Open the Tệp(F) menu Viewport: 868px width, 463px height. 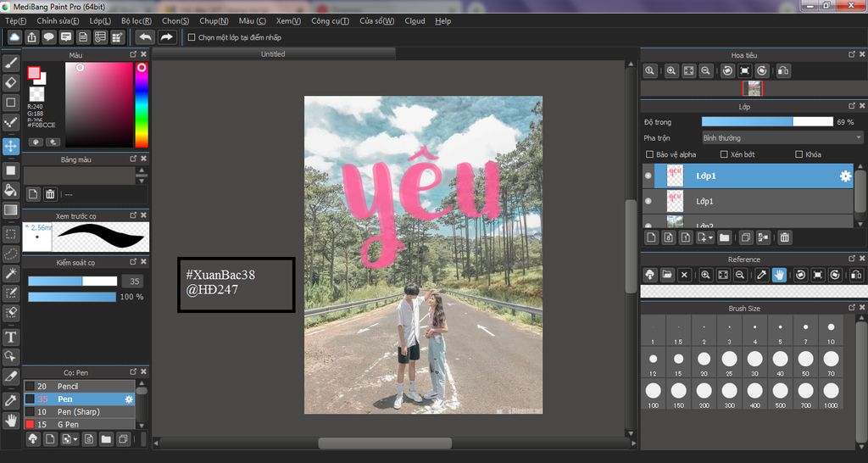pyautogui.click(x=15, y=21)
